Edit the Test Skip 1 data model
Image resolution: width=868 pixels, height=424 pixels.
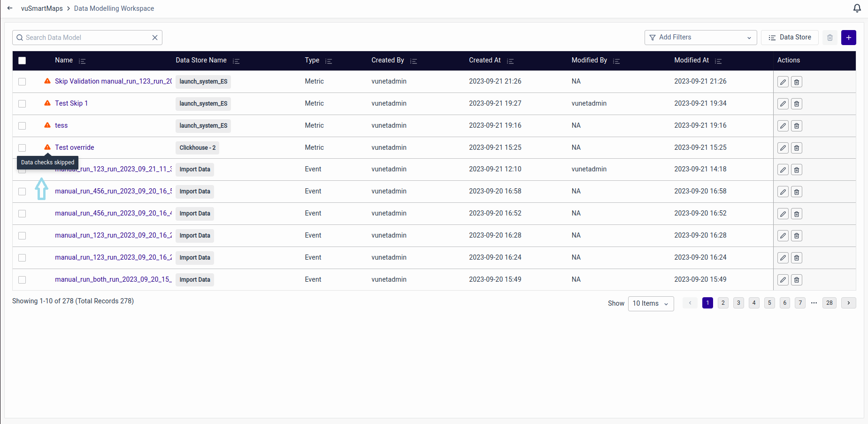pos(783,104)
